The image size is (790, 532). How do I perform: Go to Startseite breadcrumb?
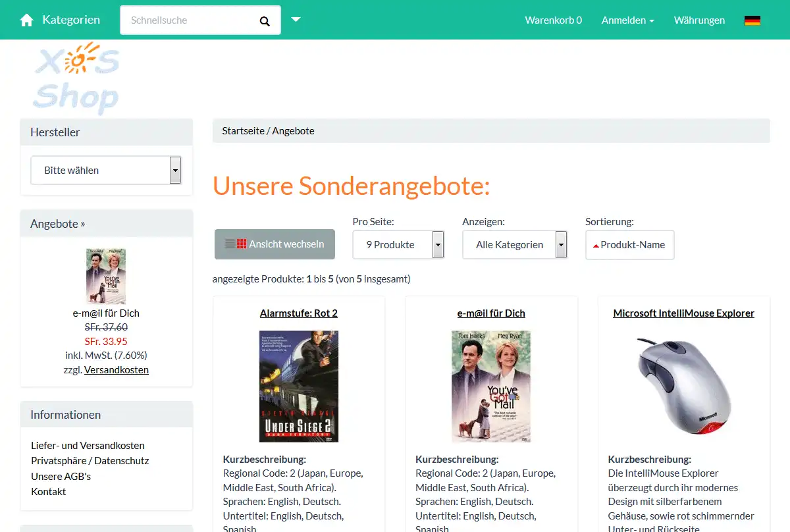point(243,131)
